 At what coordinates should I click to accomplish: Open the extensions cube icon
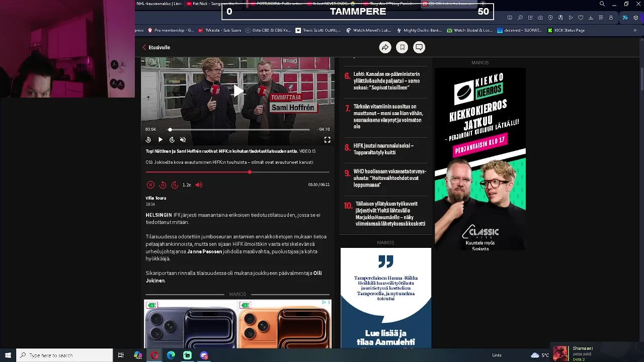pyautogui.click(x=636, y=18)
